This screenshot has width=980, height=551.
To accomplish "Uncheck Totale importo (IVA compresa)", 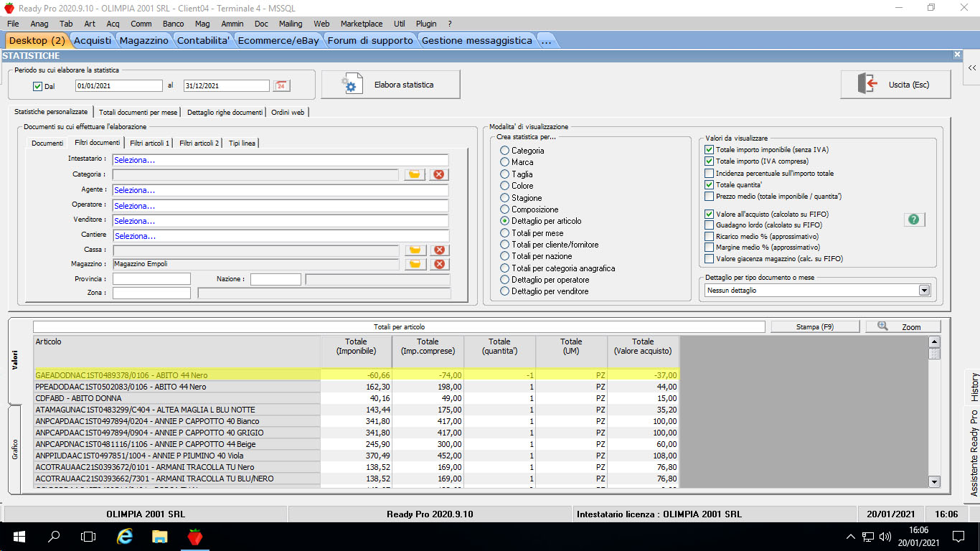I will click(710, 161).
